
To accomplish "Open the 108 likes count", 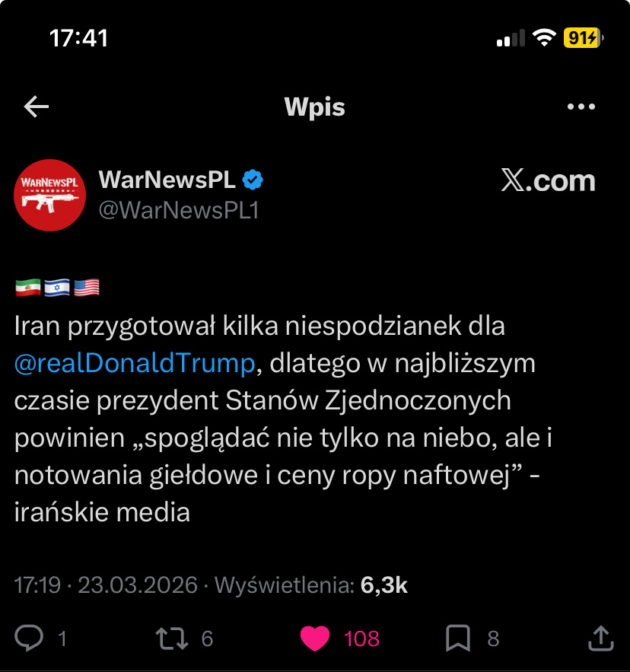I will pos(361,639).
